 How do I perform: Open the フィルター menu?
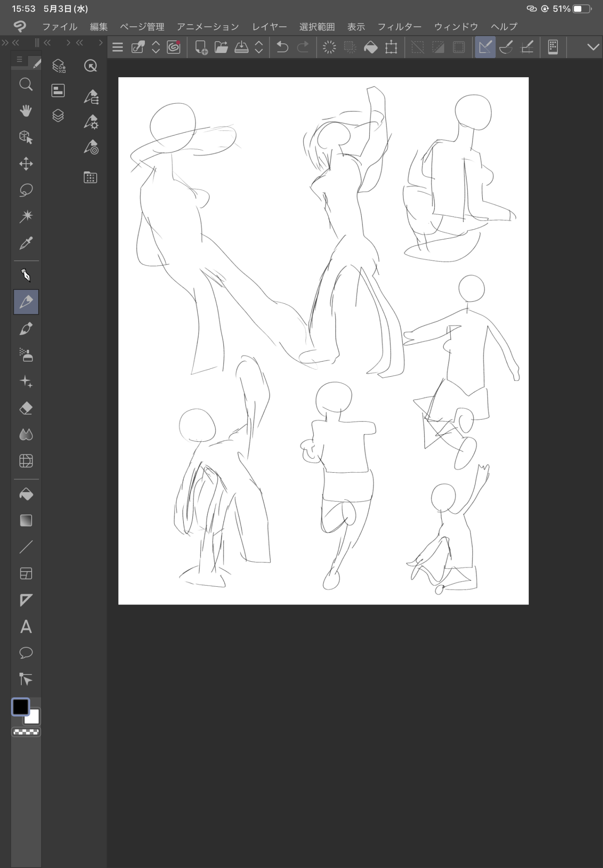point(399,27)
